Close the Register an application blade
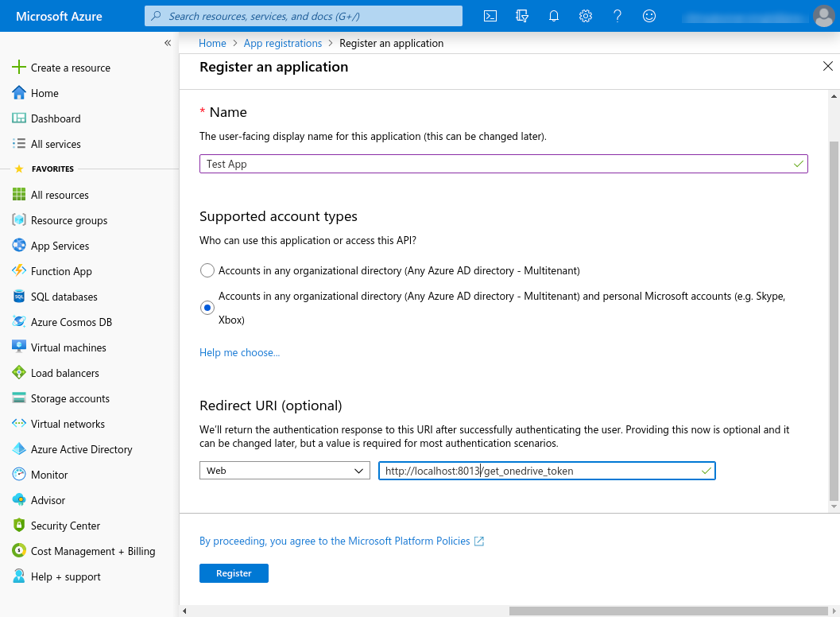The width and height of the screenshot is (840, 617). pyautogui.click(x=827, y=66)
